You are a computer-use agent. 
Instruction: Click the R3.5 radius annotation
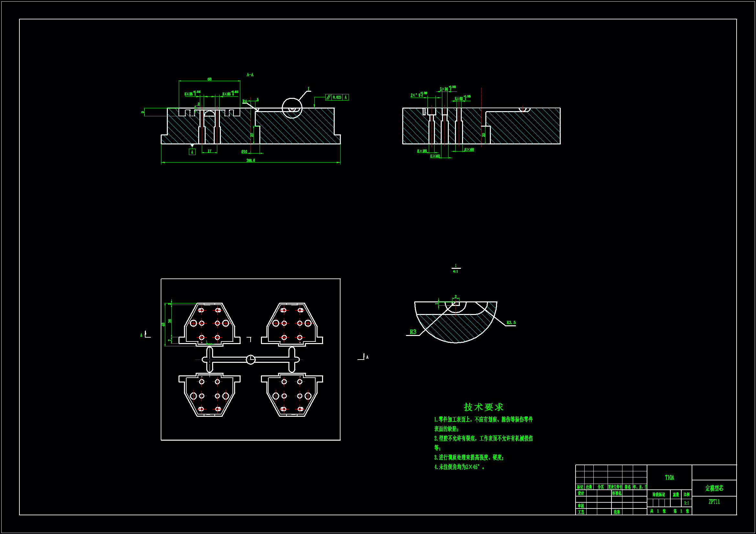[x=511, y=323]
